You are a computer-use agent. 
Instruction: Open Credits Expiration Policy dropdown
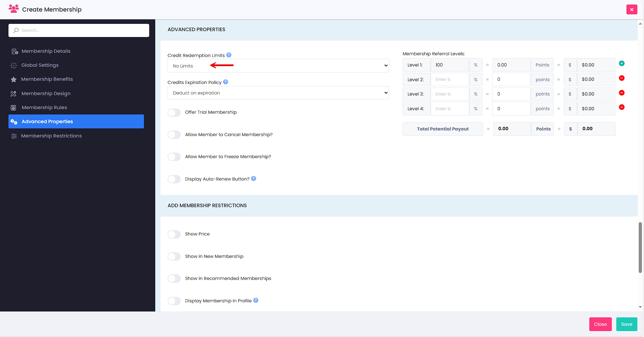pos(278,93)
